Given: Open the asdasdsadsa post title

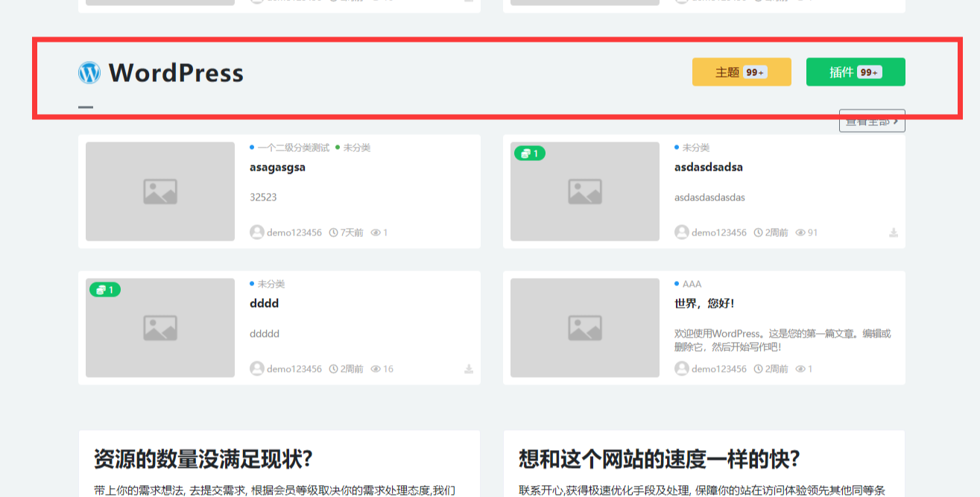Looking at the screenshot, I should click(x=708, y=168).
